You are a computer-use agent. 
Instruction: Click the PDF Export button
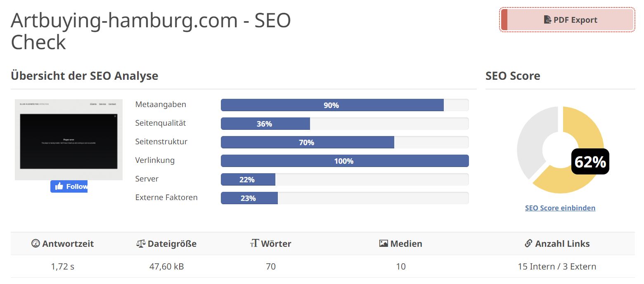[567, 20]
